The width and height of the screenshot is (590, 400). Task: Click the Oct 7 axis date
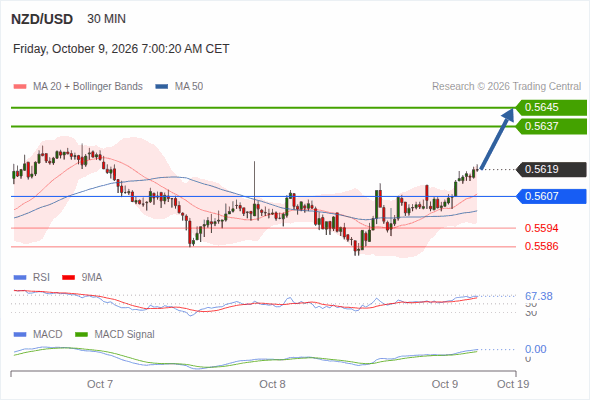click(x=100, y=384)
